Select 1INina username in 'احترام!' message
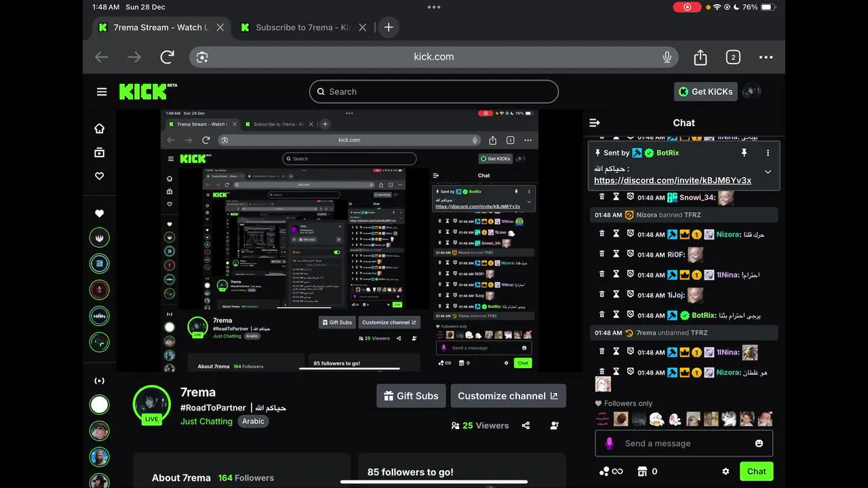The height and width of the screenshot is (488, 868). (x=728, y=275)
